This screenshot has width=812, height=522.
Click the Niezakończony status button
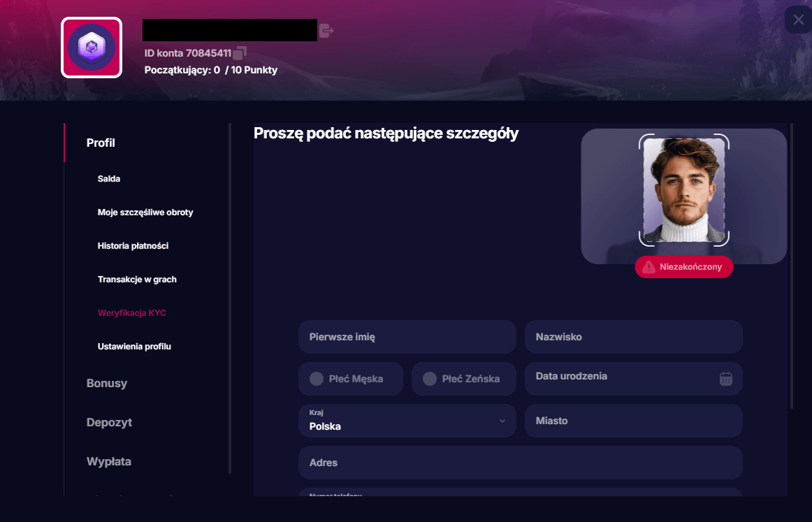(x=684, y=267)
